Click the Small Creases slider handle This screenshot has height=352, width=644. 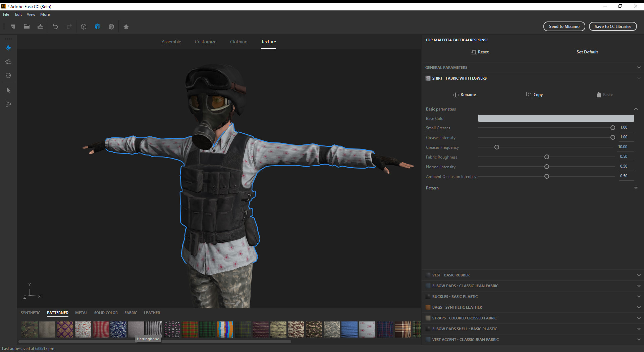(613, 128)
